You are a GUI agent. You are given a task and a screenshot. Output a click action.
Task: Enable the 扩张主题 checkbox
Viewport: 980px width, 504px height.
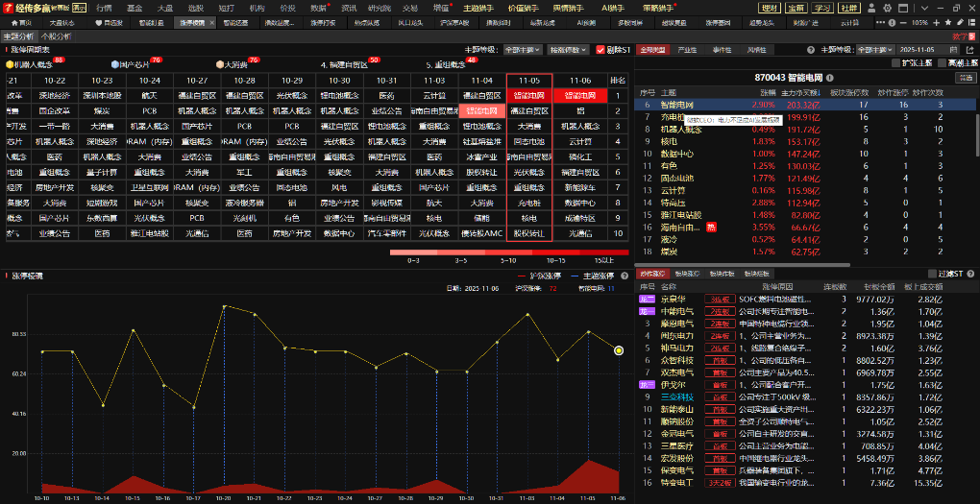897,62
